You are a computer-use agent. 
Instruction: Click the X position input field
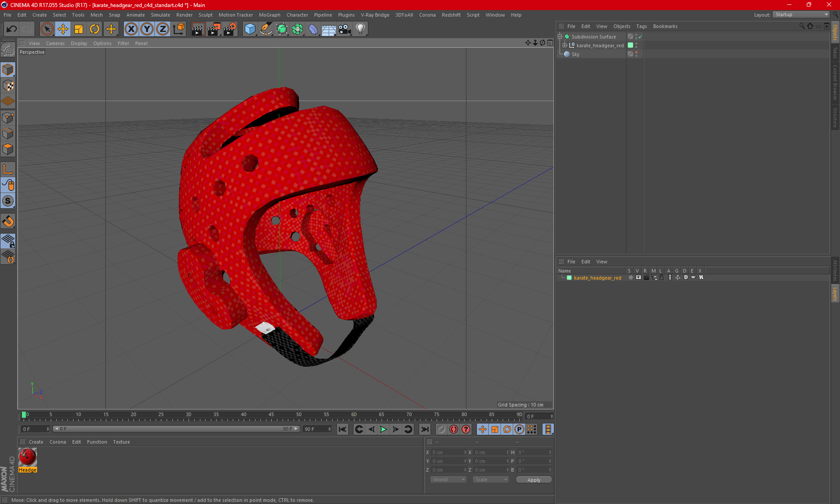tap(448, 452)
